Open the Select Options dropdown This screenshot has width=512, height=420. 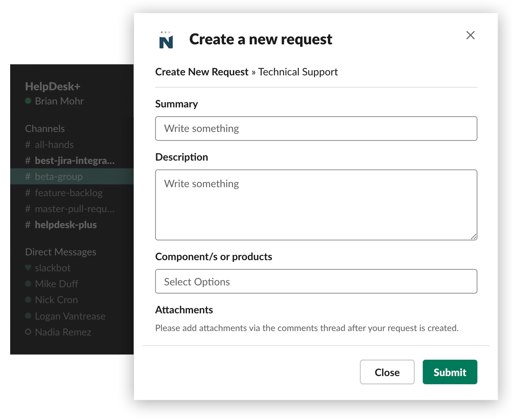(x=316, y=281)
